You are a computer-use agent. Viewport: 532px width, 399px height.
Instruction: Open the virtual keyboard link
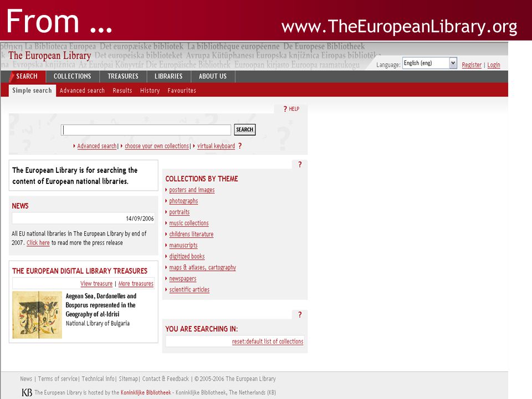[x=216, y=146]
